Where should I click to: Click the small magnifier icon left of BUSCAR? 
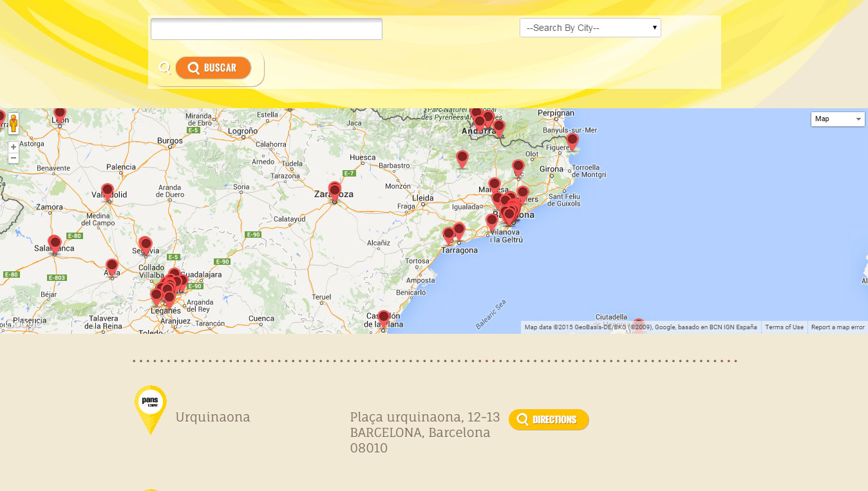coord(165,68)
